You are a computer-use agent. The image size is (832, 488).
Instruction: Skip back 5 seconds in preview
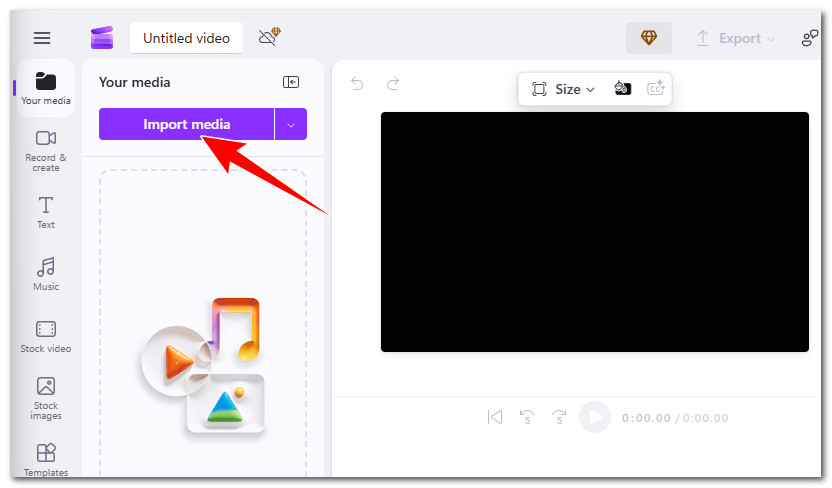click(x=526, y=418)
